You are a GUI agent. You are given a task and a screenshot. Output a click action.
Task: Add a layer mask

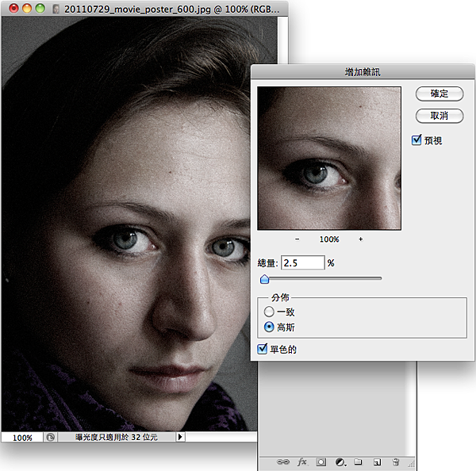click(x=321, y=461)
